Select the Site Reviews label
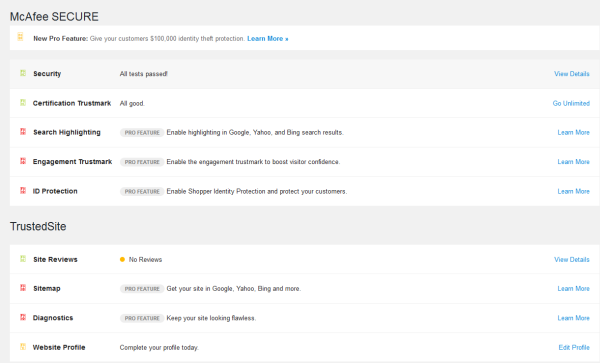Screen dimensions: 600x363 point(55,259)
